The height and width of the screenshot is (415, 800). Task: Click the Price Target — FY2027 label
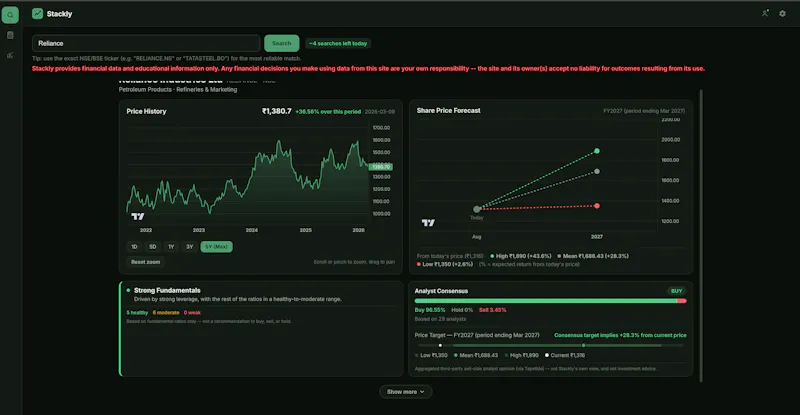[x=477, y=335]
